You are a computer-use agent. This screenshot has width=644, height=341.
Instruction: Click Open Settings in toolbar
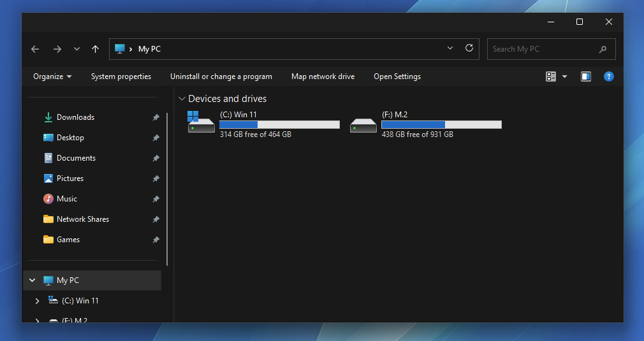[397, 76]
